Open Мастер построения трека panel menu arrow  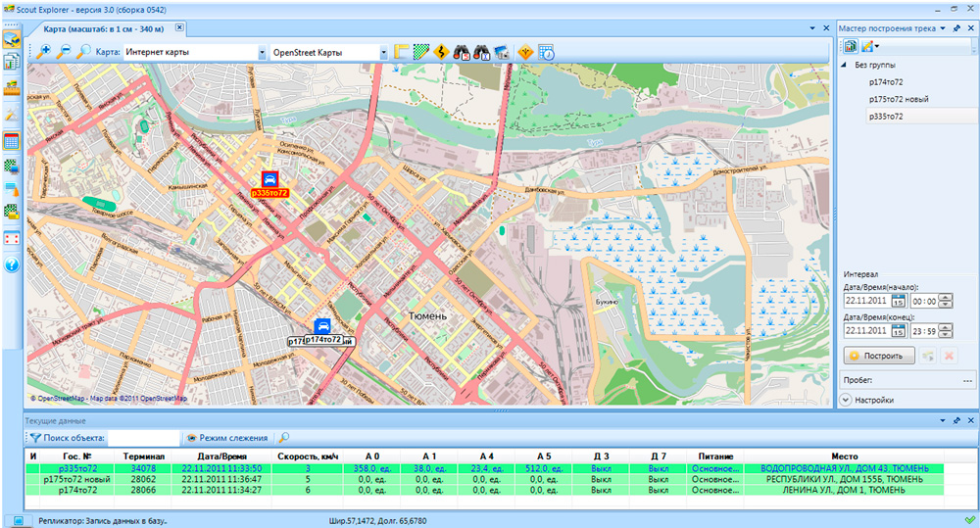coord(943,28)
